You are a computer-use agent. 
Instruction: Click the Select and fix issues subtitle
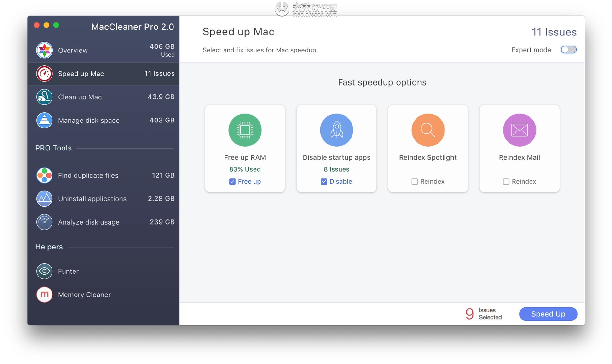(x=260, y=50)
